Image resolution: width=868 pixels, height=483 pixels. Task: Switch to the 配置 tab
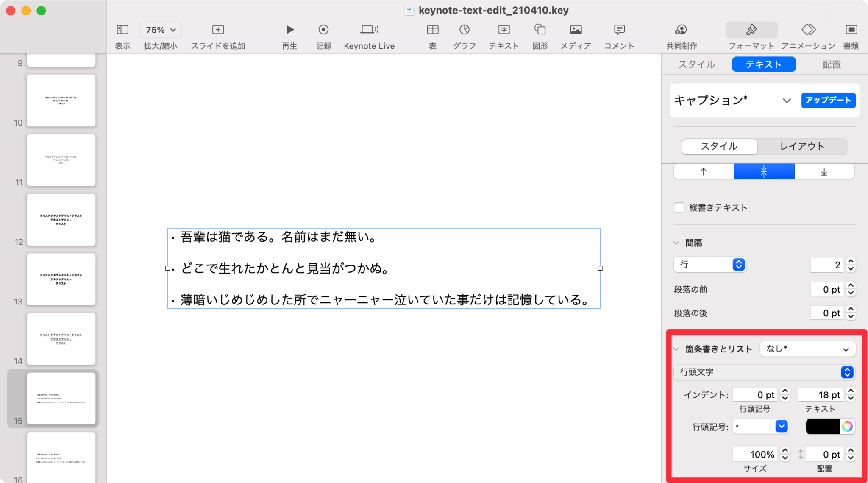click(830, 64)
